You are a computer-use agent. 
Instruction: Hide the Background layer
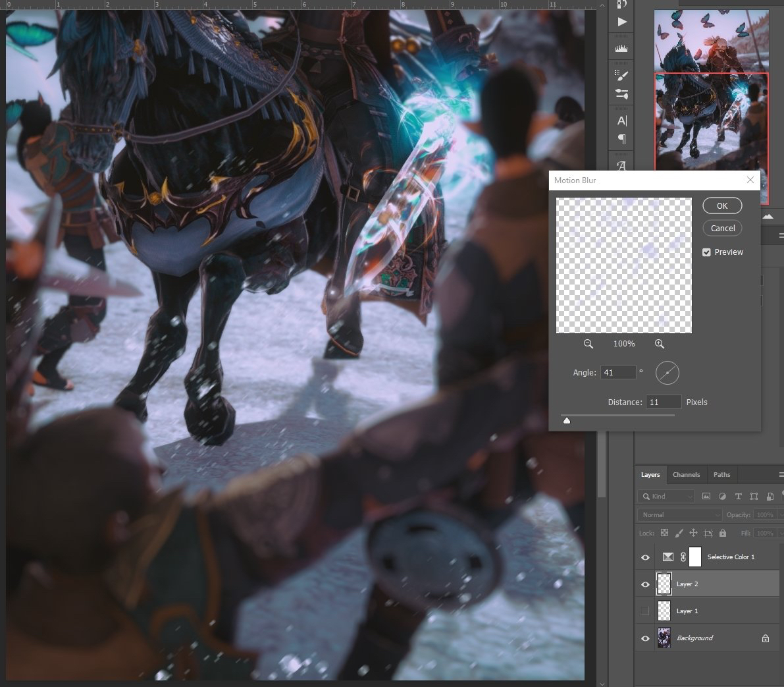tap(645, 638)
